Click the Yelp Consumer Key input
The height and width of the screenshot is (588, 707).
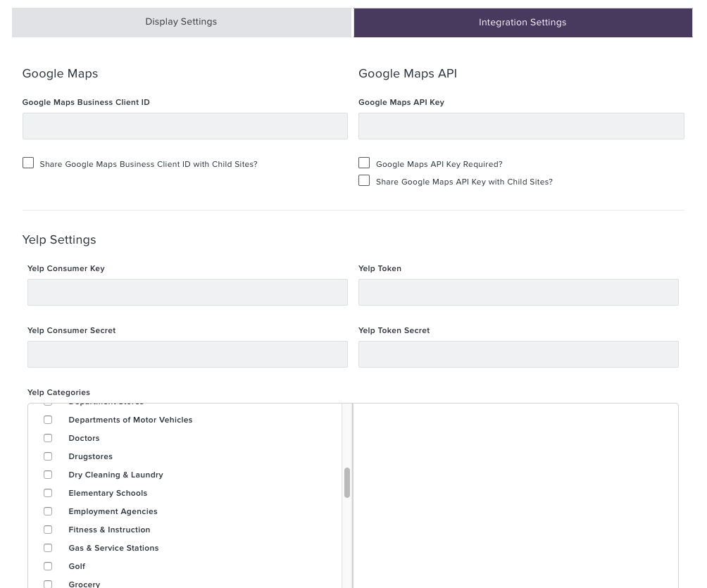(x=187, y=292)
